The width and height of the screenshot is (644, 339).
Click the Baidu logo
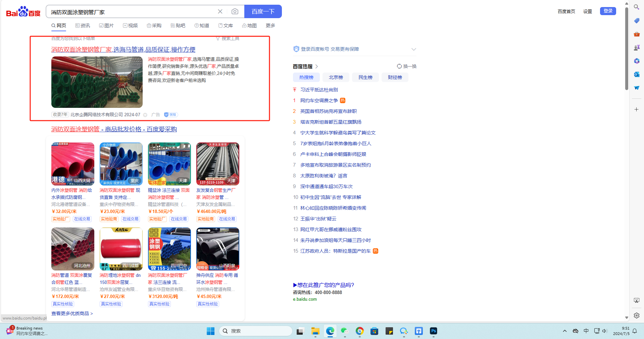point(23,12)
